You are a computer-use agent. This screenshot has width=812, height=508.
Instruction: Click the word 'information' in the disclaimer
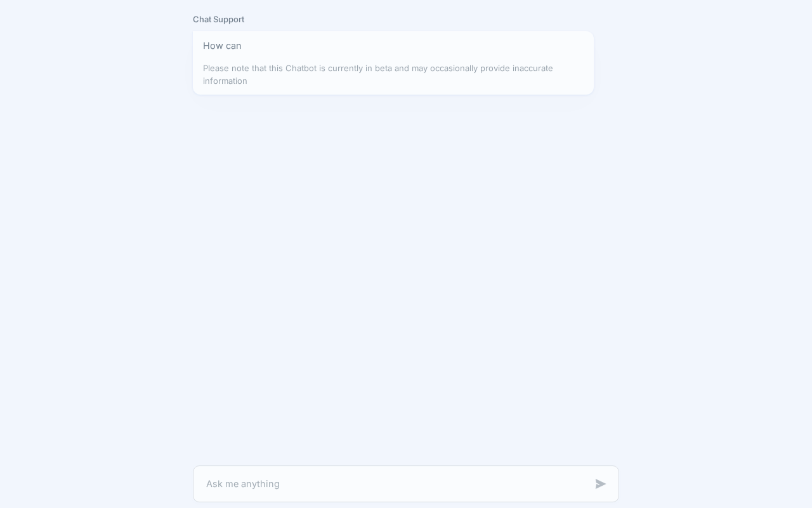click(x=225, y=81)
